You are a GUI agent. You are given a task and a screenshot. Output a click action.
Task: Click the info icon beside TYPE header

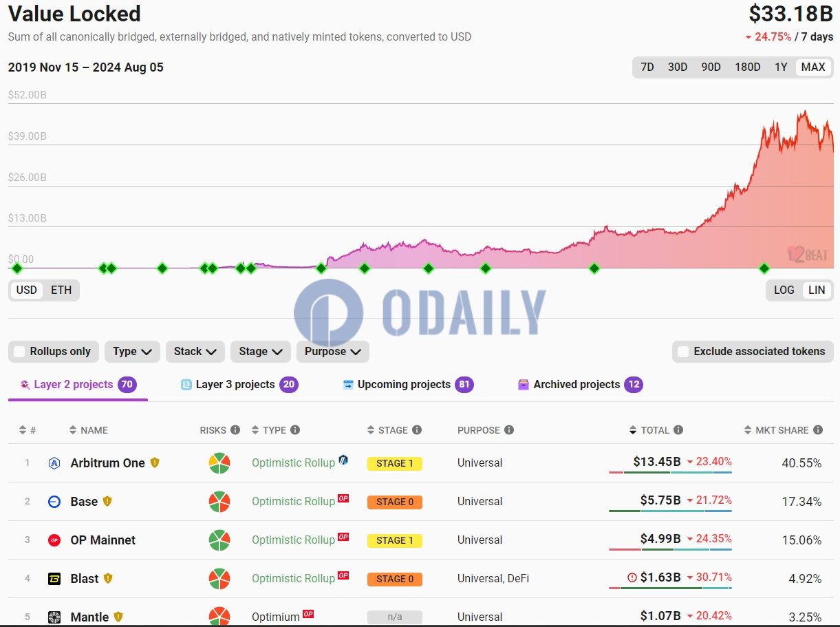click(x=295, y=430)
